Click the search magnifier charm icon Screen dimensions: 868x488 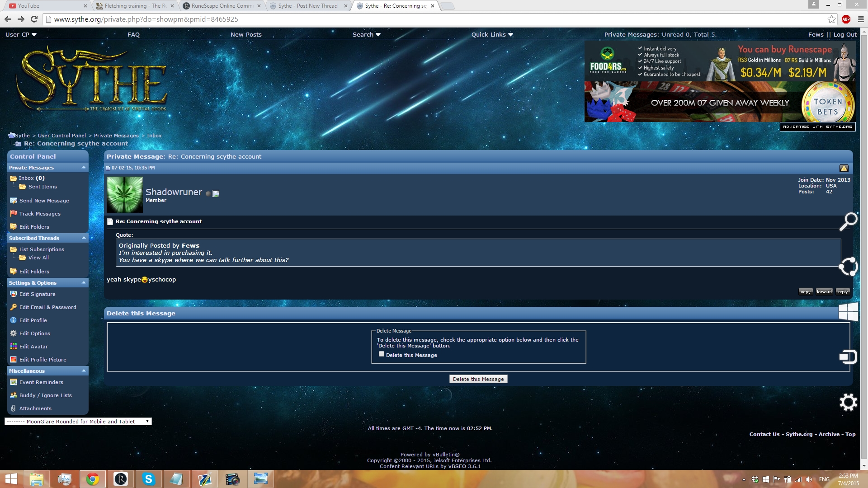pyautogui.click(x=848, y=221)
